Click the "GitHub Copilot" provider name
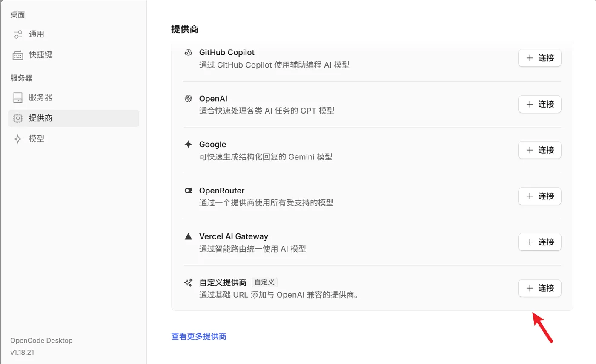 point(227,52)
